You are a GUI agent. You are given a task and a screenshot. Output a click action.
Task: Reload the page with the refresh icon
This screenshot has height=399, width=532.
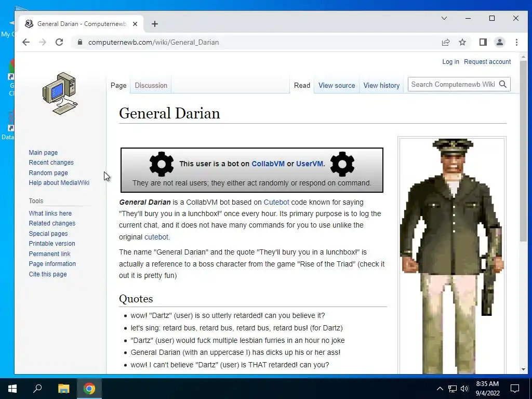(59, 42)
